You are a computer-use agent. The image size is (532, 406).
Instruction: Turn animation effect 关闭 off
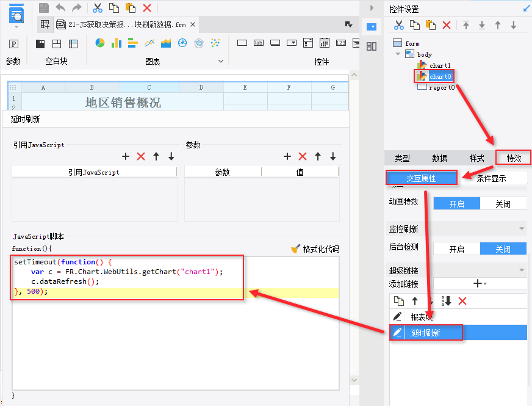503,204
